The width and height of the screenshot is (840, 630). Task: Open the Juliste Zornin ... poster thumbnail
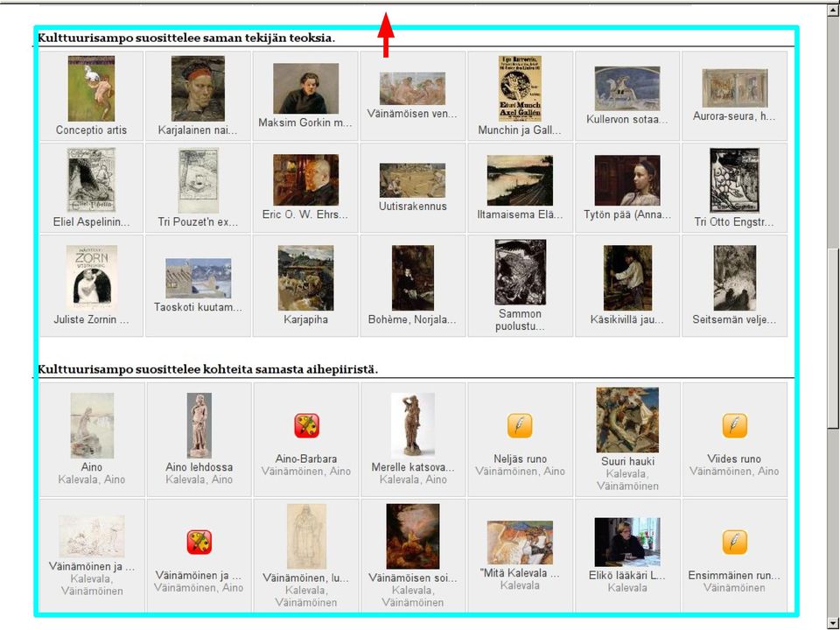pos(92,278)
